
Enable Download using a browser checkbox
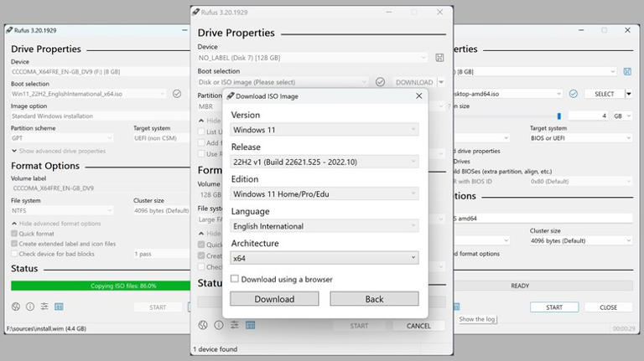[x=235, y=279]
